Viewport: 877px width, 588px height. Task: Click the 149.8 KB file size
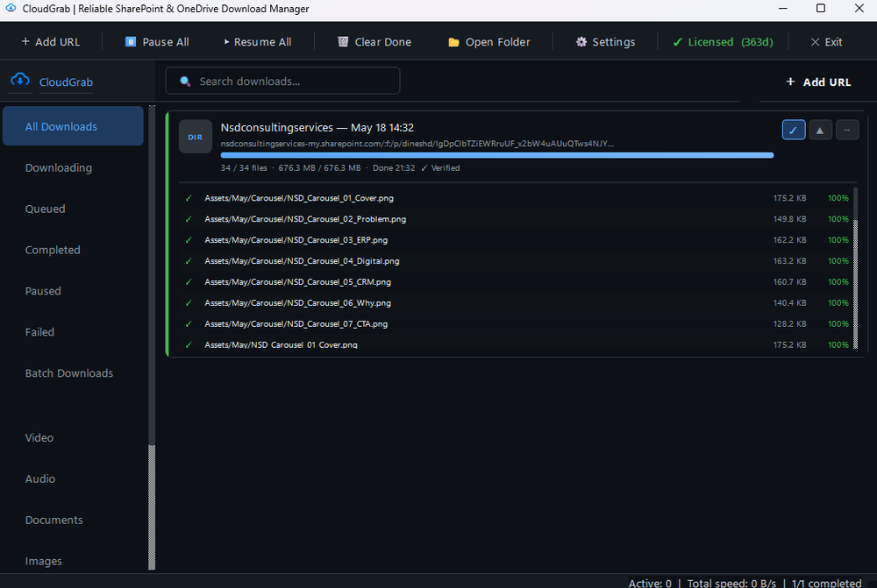click(790, 219)
